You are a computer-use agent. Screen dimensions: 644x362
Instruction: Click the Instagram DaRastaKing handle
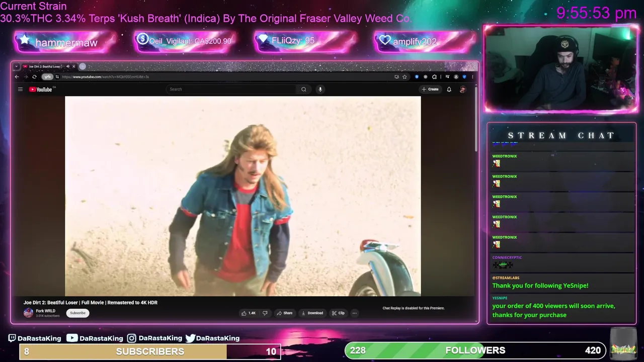click(x=154, y=338)
